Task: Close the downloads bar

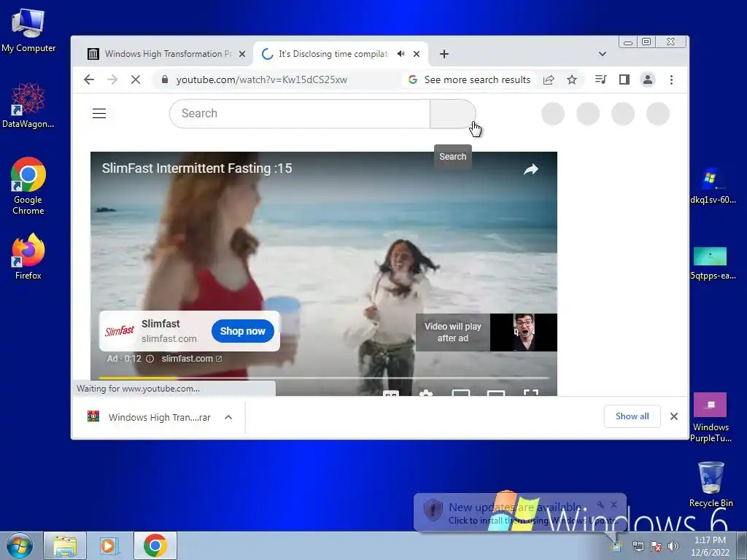Action: point(673,416)
